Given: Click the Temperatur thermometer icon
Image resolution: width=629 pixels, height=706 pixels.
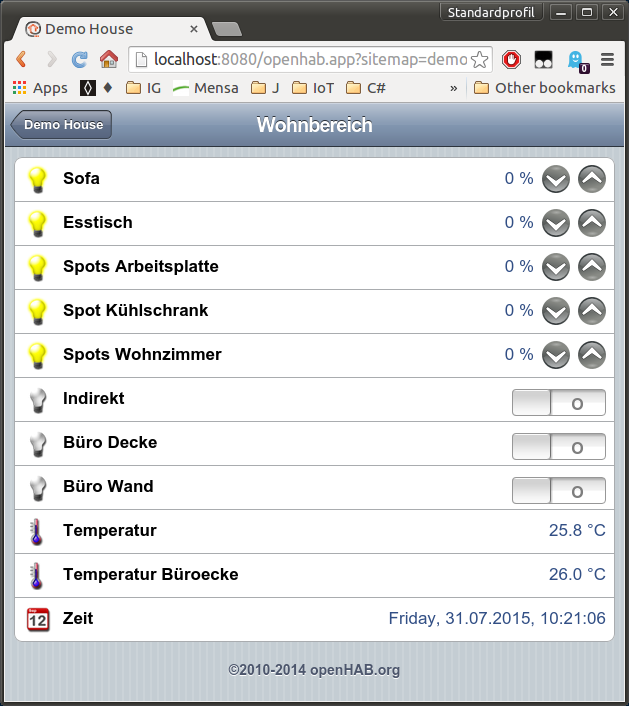Looking at the screenshot, I should tap(37, 531).
